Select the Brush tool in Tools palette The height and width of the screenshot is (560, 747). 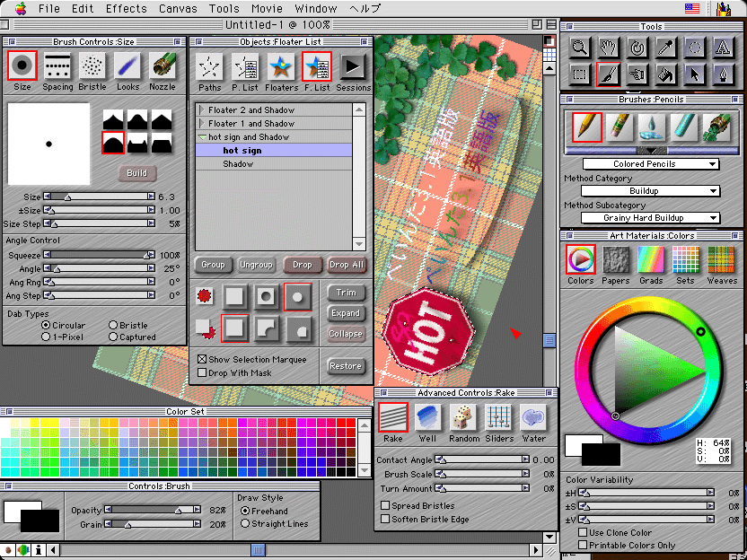(609, 74)
